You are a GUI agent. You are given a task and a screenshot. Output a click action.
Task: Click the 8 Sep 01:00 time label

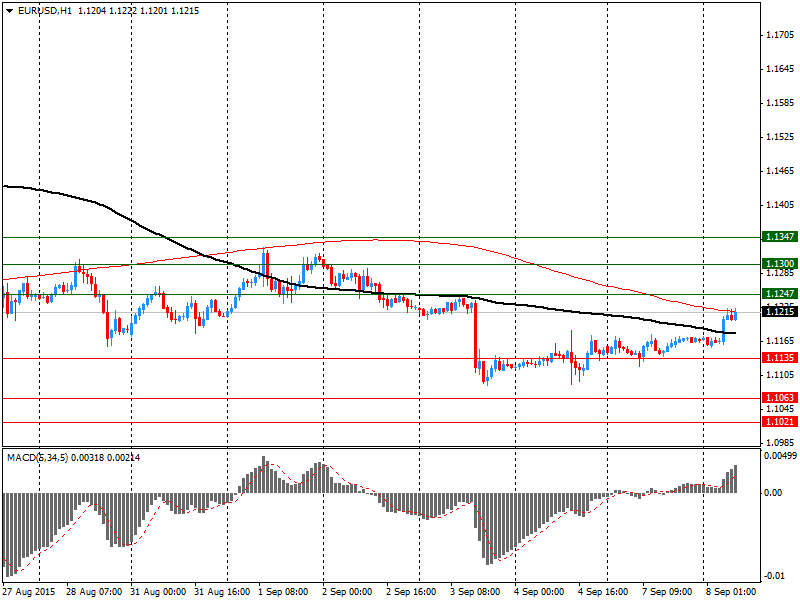tap(731, 592)
